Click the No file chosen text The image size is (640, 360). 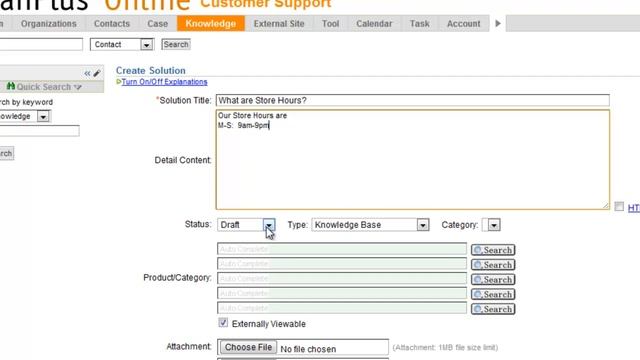tap(308, 349)
